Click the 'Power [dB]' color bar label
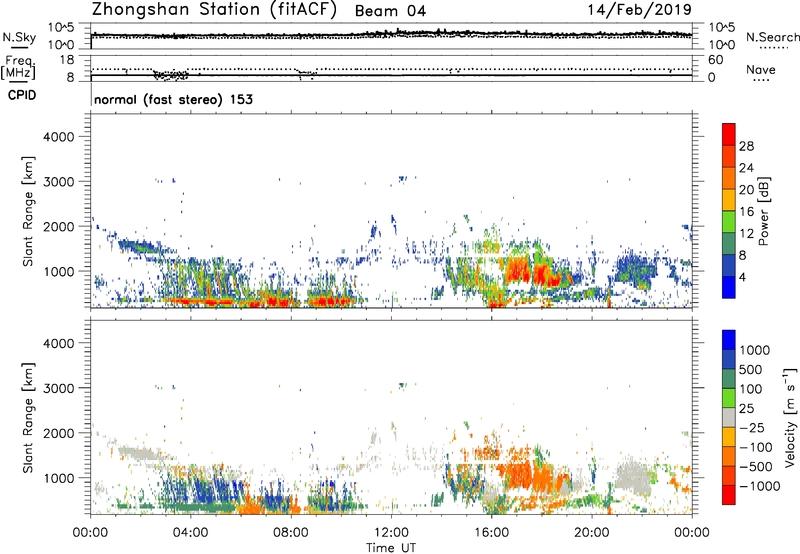 (764, 211)
